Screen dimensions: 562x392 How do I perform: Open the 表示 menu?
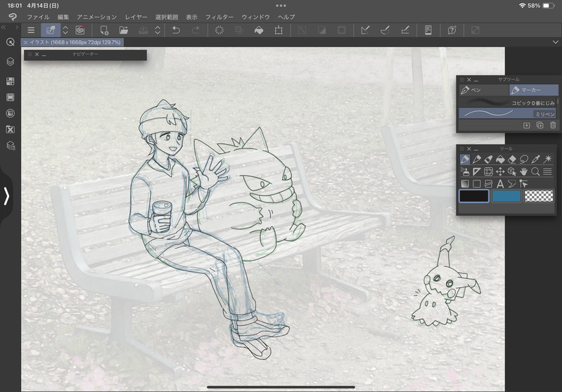tap(191, 17)
